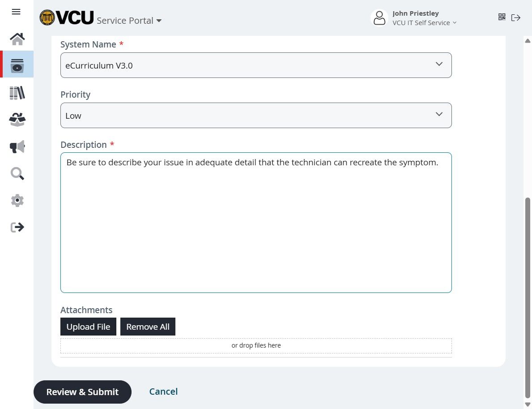Click the Remove All attachments button
Image resolution: width=532 pixels, height=409 pixels.
pos(148,327)
